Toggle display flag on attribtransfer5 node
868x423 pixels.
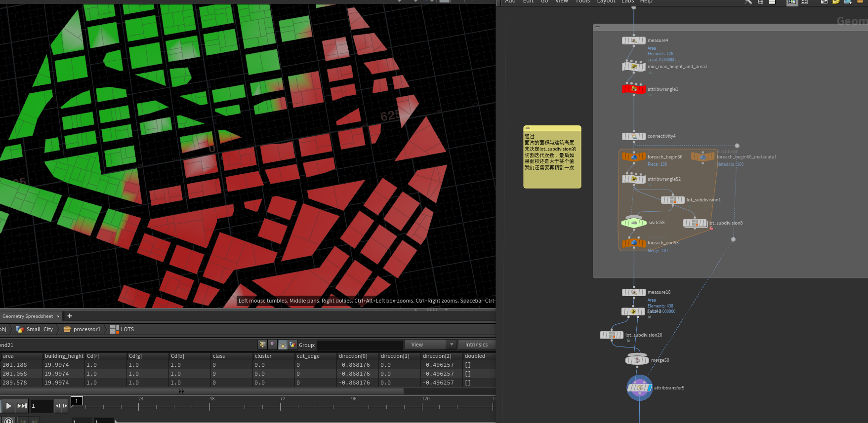tap(649, 388)
